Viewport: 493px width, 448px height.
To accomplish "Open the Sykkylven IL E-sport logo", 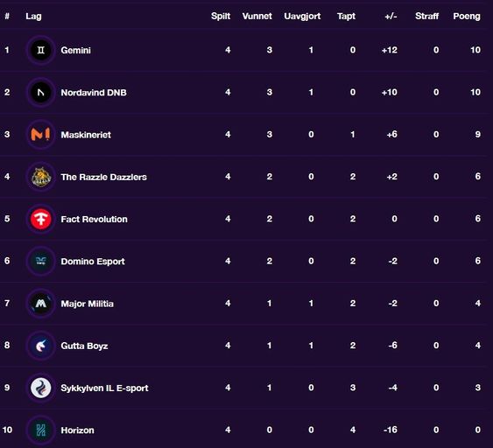I will coord(41,388).
